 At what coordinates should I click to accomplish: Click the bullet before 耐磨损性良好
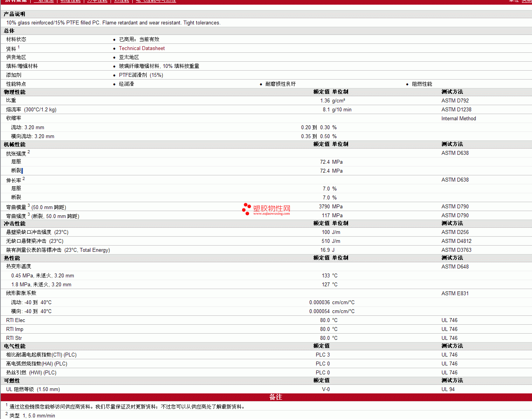pyautogui.click(x=261, y=84)
